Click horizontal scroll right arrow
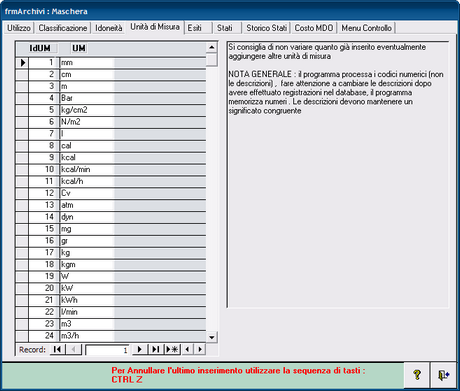This screenshot has width=460, height=391. point(200,349)
